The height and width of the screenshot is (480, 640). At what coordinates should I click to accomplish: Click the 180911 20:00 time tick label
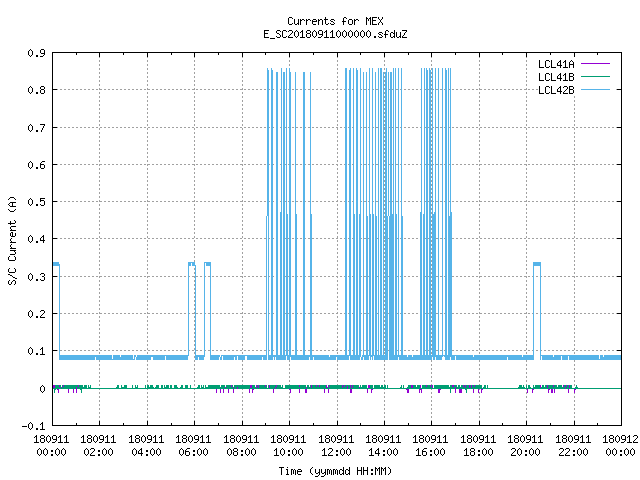pos(525,446)
